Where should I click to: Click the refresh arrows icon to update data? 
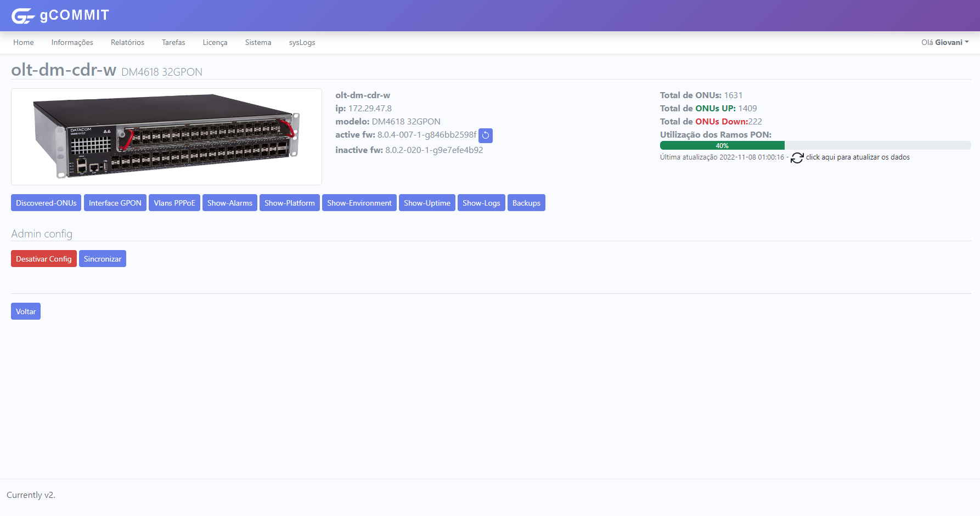[797, 158]
